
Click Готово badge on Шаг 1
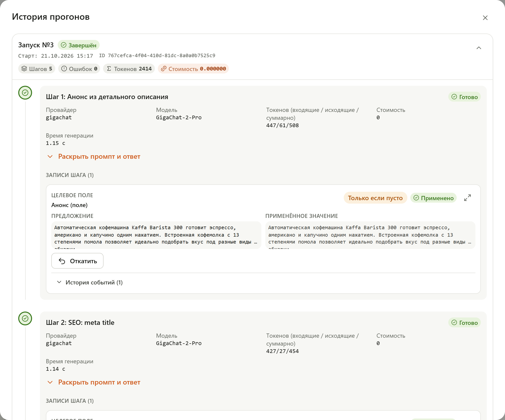pyautogui.click(x=464, y=97)
